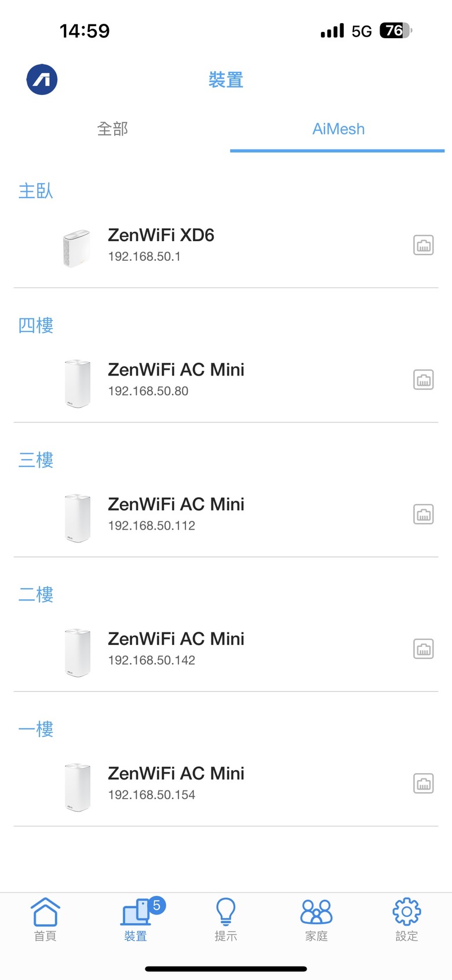The image size is (452, 980).
Task: Tap ethernet icon for 192.168.50.112 node
Action: click(424, 514)
